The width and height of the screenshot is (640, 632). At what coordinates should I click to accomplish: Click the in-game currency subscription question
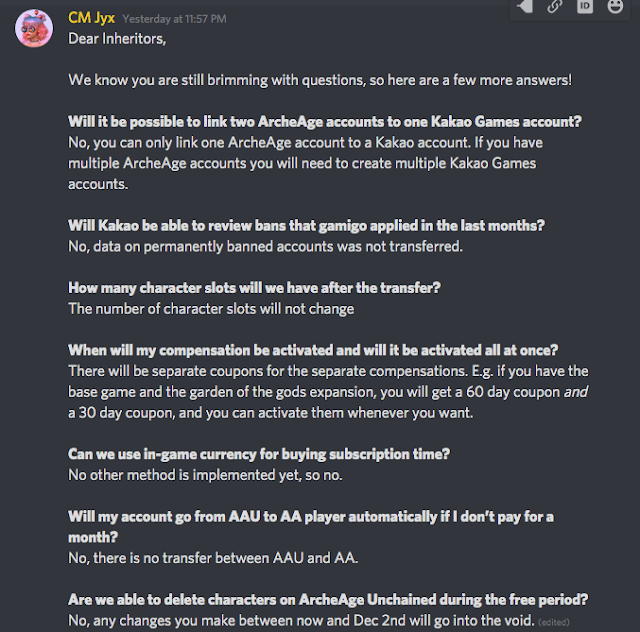[x=259, y=454]
